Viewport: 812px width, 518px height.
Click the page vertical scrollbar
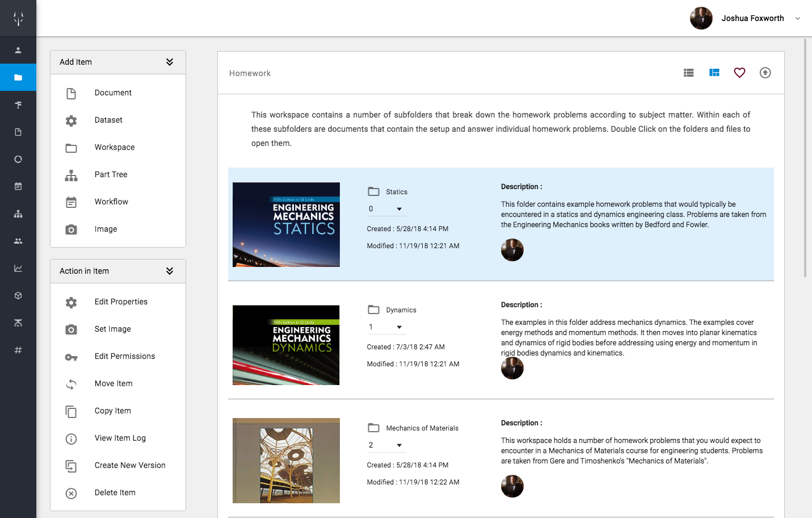pyautogui.click(x=805, y=158)
